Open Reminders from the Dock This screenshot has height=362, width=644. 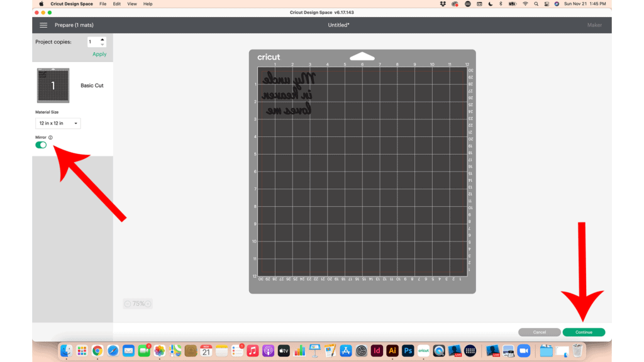pos(237,351)
